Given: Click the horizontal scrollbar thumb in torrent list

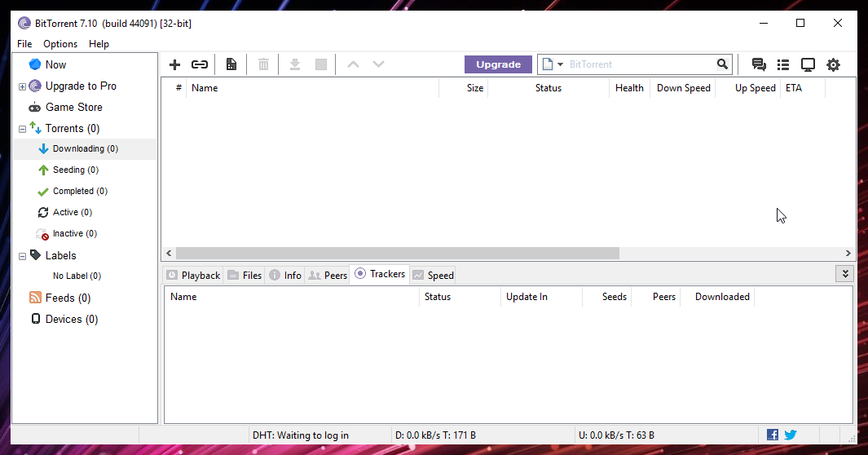Looking at the screenshot, I should click(x=398, y=254).
